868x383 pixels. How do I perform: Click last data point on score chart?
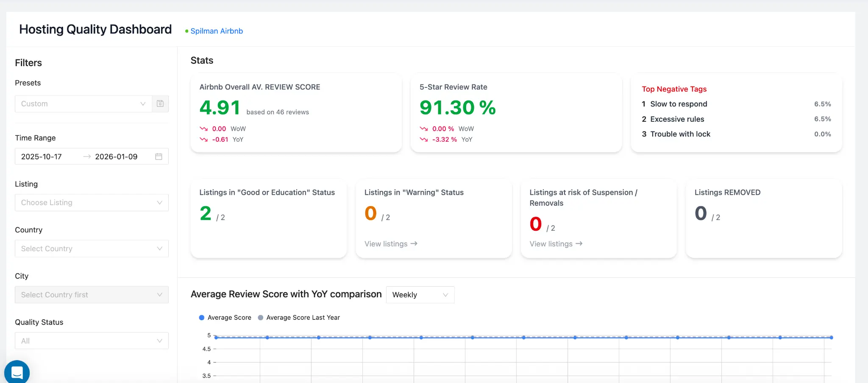point(832,338)
